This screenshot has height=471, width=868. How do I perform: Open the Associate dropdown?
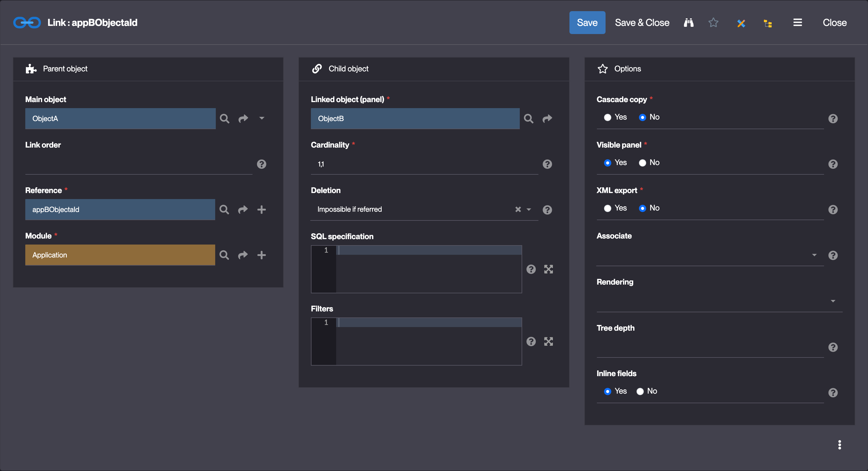(814, 255)
